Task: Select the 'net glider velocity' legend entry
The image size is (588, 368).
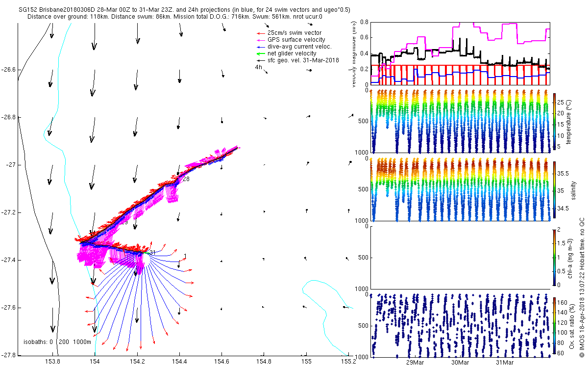Action: coord(292,53)
